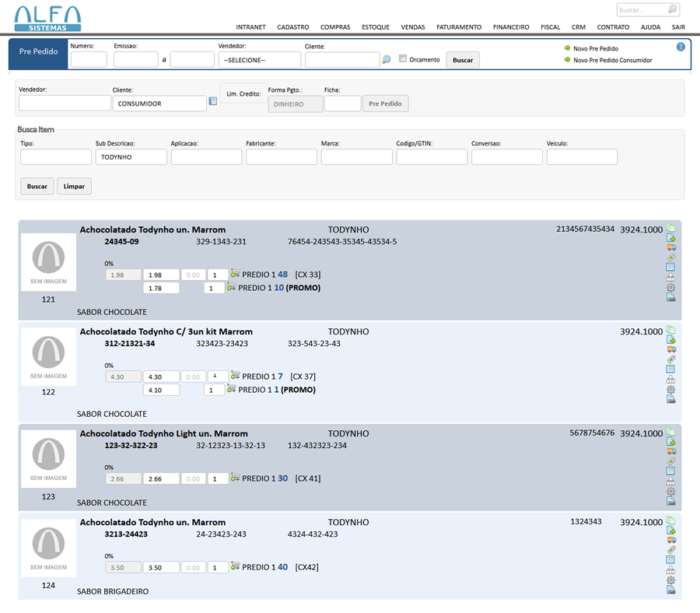Open the blue help question mark icon
This screenshot has height=613, width=700.
pos(681,47)
